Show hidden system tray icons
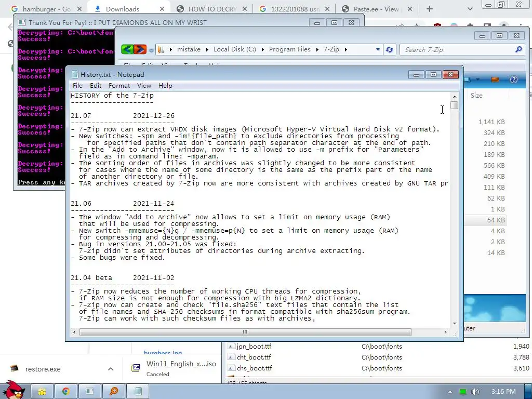Image resolution: width=532 pixels, height=399 pixels. tap(450, 392)
